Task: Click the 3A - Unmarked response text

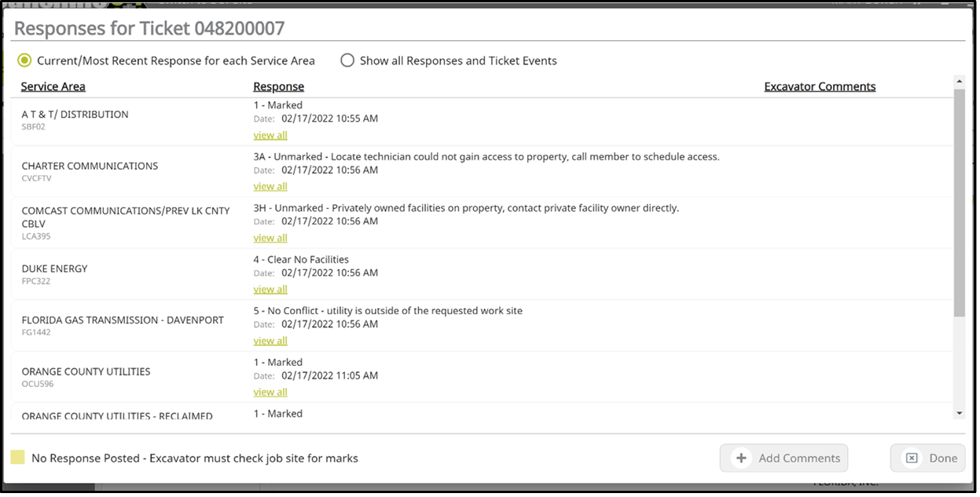Action: click(x=486, y=156)
